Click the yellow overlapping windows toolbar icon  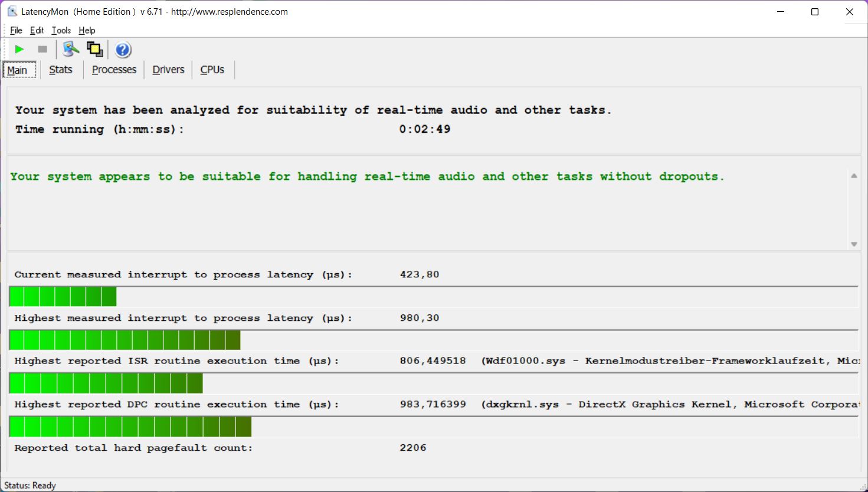tap(95, 50)
